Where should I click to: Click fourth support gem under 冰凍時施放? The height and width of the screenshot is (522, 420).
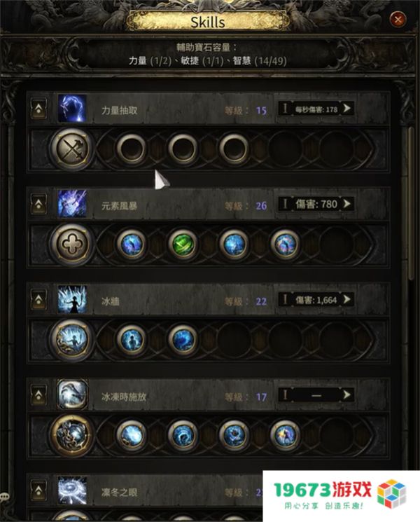[285, 435]
